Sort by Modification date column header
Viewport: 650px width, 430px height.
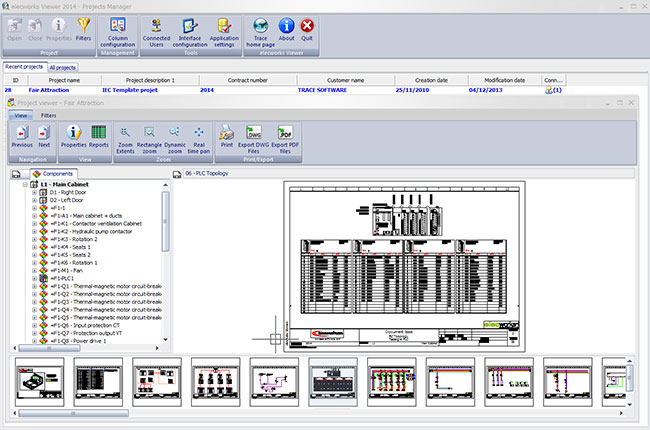click(x=504, y=80)
